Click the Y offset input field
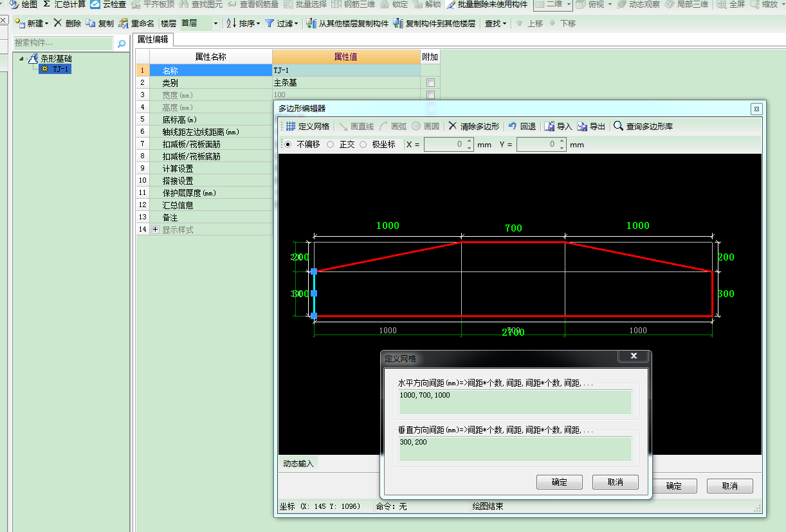786x532 pixels. pos(537,145)
